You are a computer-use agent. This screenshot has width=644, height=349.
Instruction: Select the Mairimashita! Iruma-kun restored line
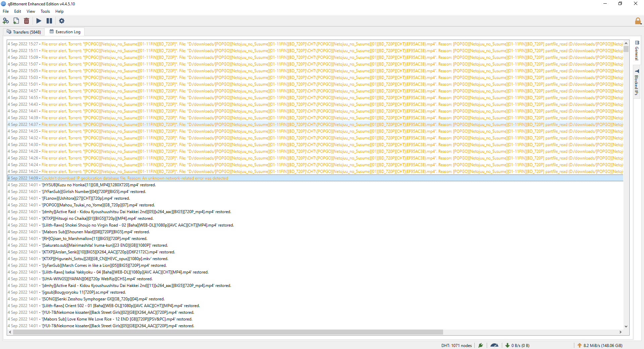[x=315, y=245]
